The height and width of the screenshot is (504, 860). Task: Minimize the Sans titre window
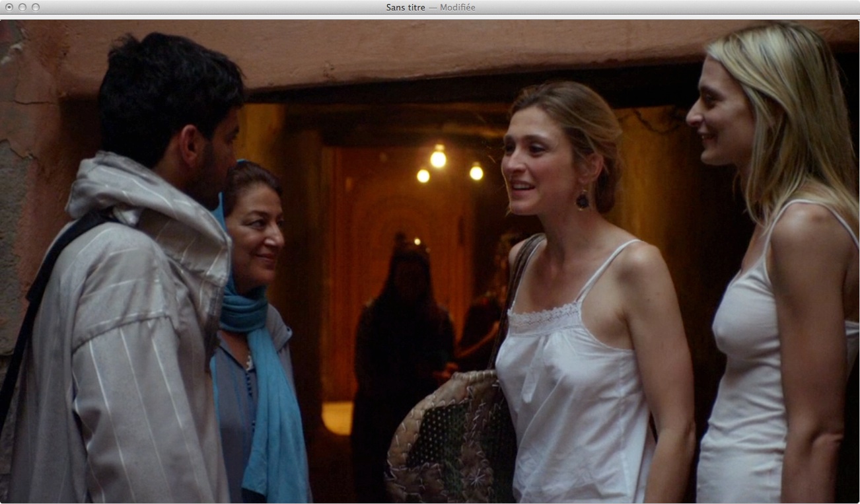pos(22,7)
